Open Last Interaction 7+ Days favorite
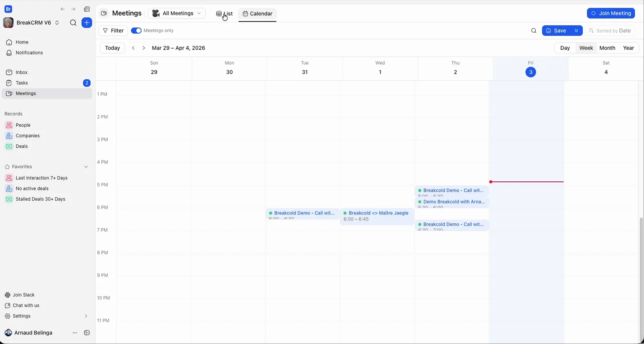644x344 pixels. tap(47, 178)
